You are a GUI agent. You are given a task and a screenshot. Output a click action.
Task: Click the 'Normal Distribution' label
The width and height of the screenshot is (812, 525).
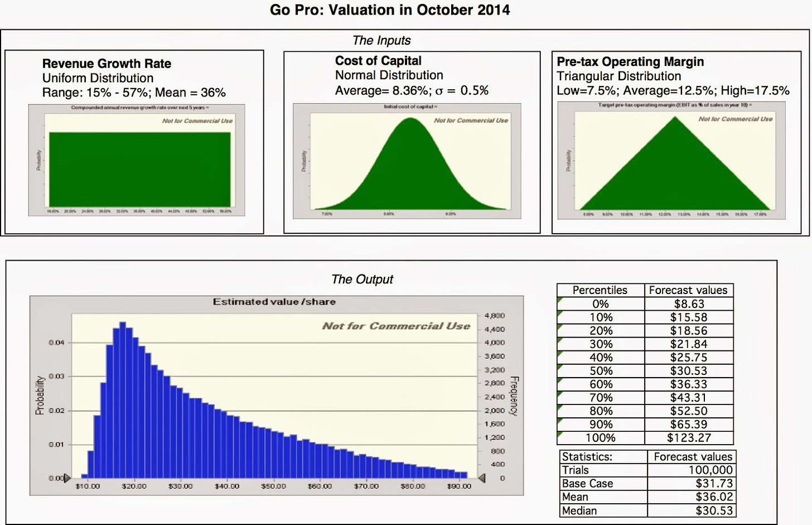pos(389,75)
